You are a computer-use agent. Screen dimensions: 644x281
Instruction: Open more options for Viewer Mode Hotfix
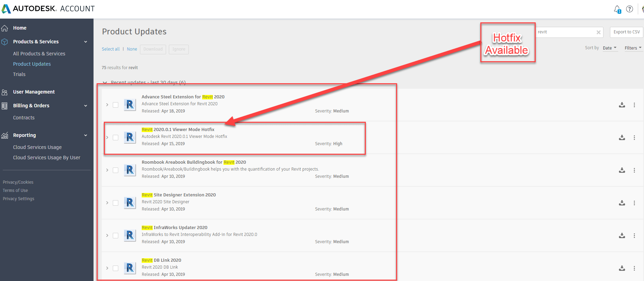pos(634,138)
